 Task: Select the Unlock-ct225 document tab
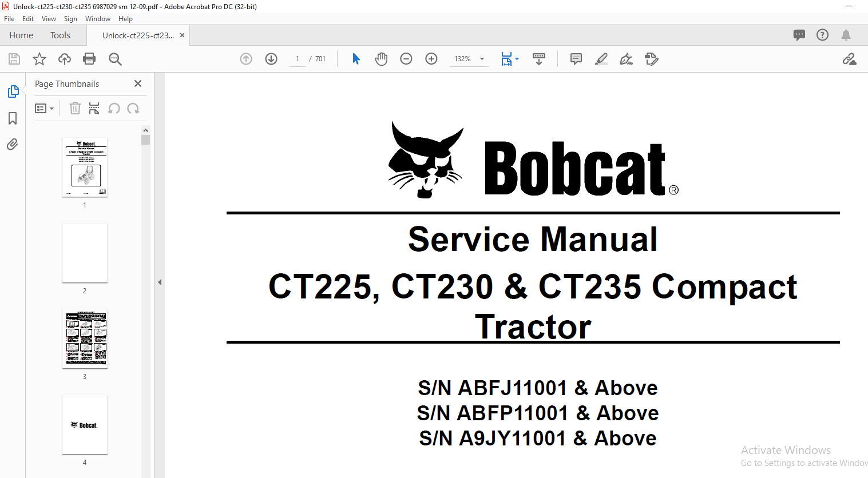138,35
